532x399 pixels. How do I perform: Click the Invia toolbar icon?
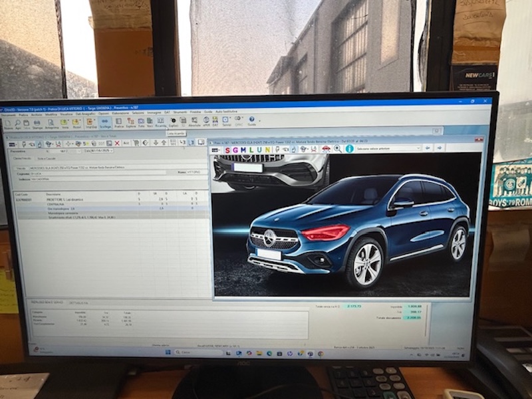65,124
